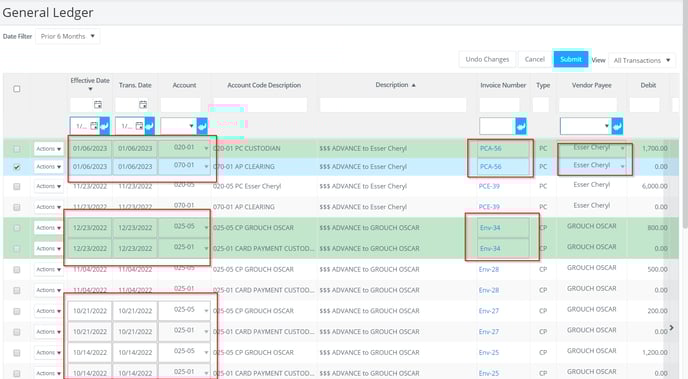
Task: Sort by Account Code Description header
Action: tap(264, 85)
